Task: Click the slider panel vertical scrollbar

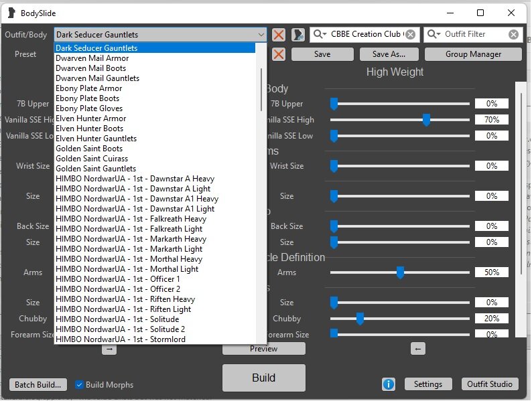Action: (522, 185)
